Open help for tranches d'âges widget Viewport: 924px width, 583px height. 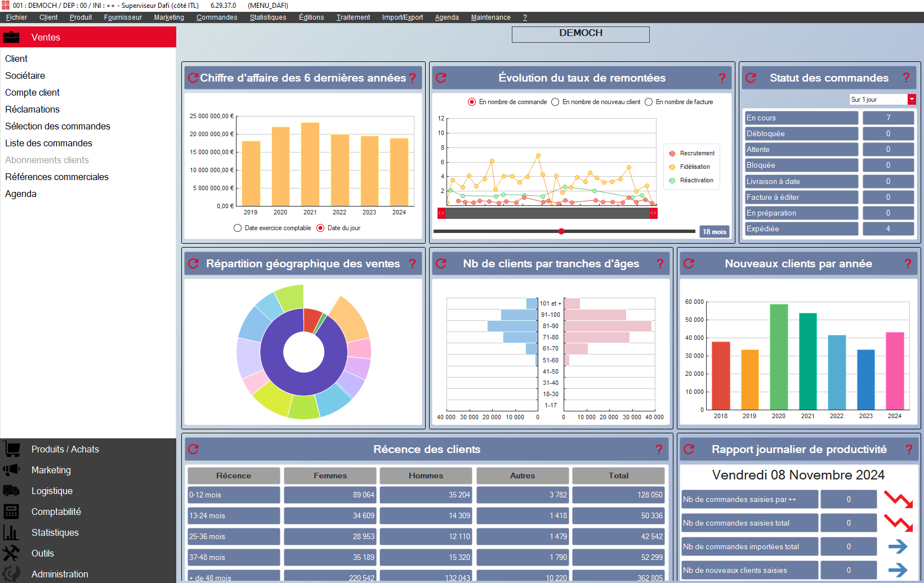pyautogui.click(x=660, y=264)
